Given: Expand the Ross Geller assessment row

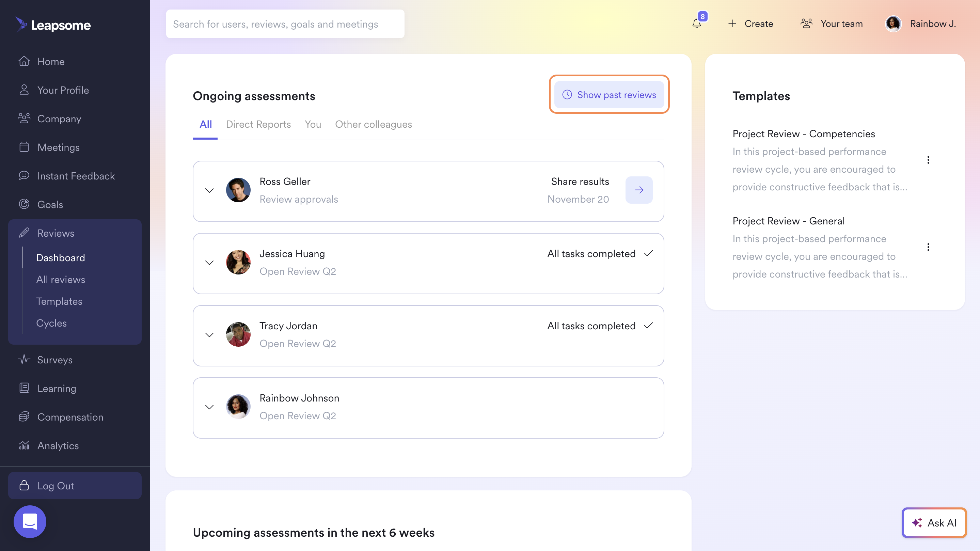Looking at the screenshot, I should [x=209, y=190].
